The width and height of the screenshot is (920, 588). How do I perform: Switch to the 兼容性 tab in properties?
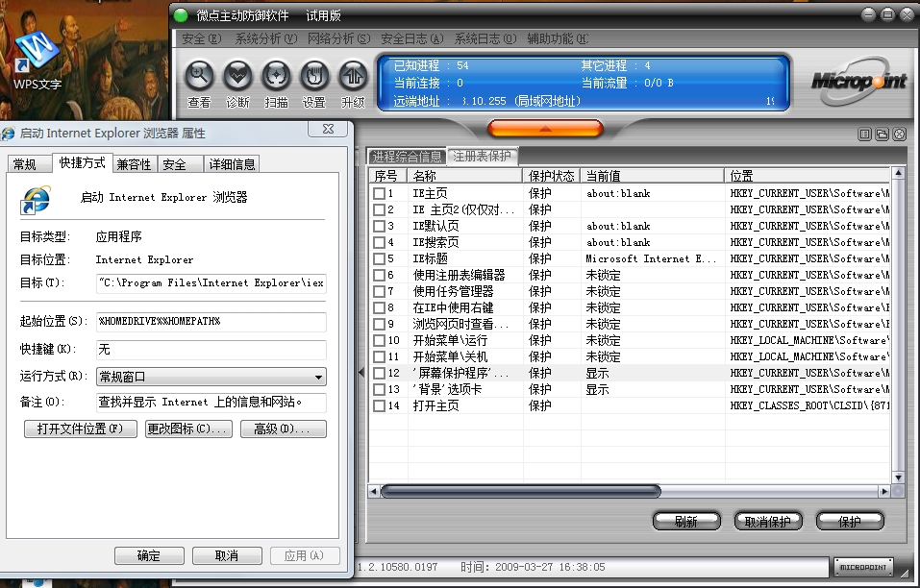pyautogui.click(x=134, y=164)
